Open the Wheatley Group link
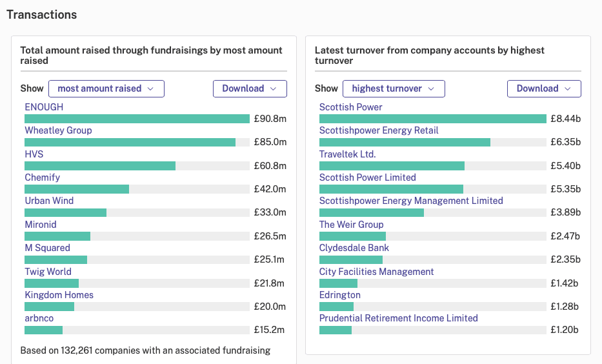 (x=58, y=130)
